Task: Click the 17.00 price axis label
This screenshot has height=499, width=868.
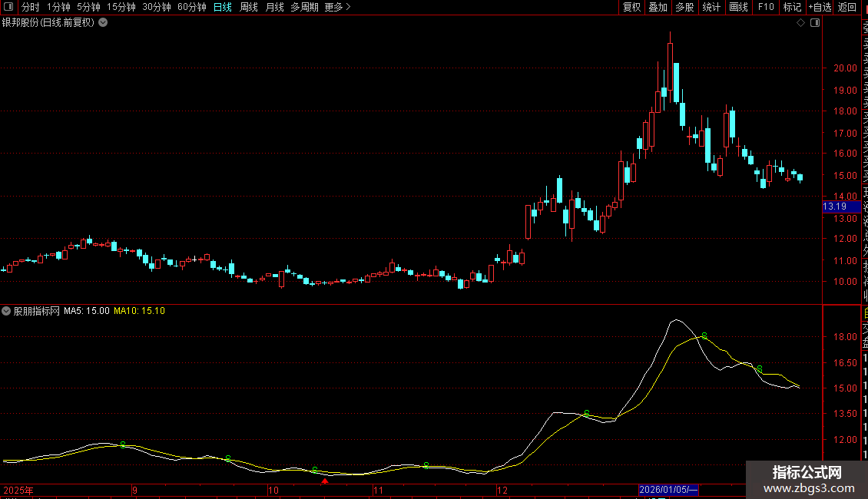Action: (x=845, y=134)
